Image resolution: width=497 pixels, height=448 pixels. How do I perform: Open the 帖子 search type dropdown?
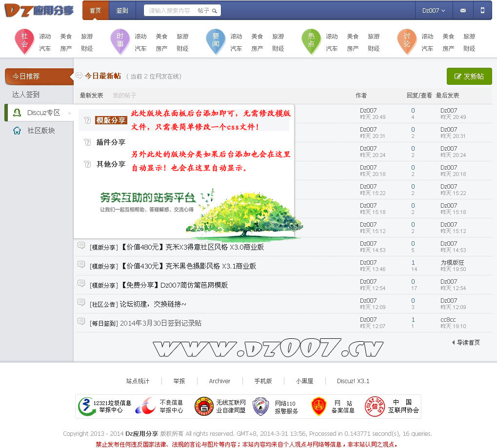[x=203, y=10]
